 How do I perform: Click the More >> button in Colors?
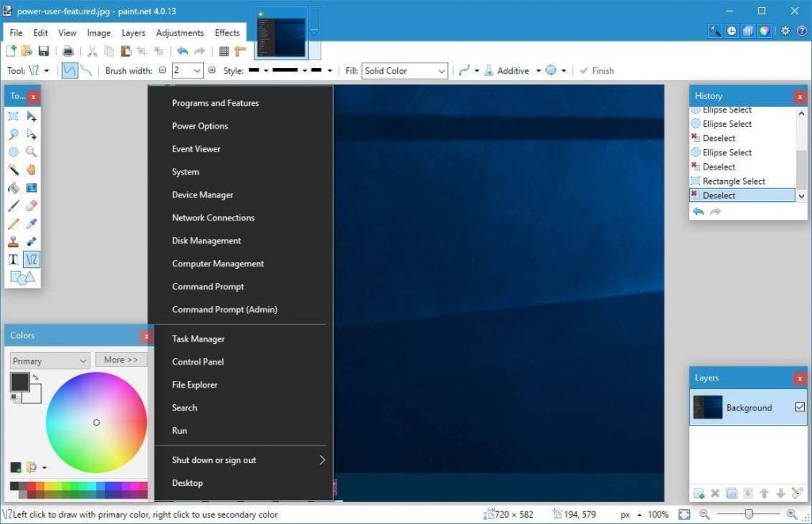121,360
